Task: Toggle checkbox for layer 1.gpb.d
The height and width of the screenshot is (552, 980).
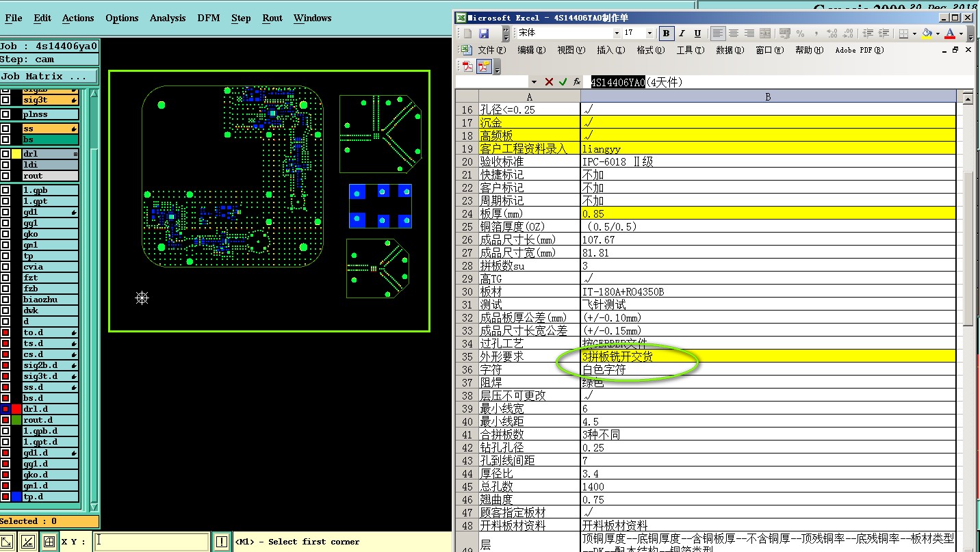Action: 5,431
